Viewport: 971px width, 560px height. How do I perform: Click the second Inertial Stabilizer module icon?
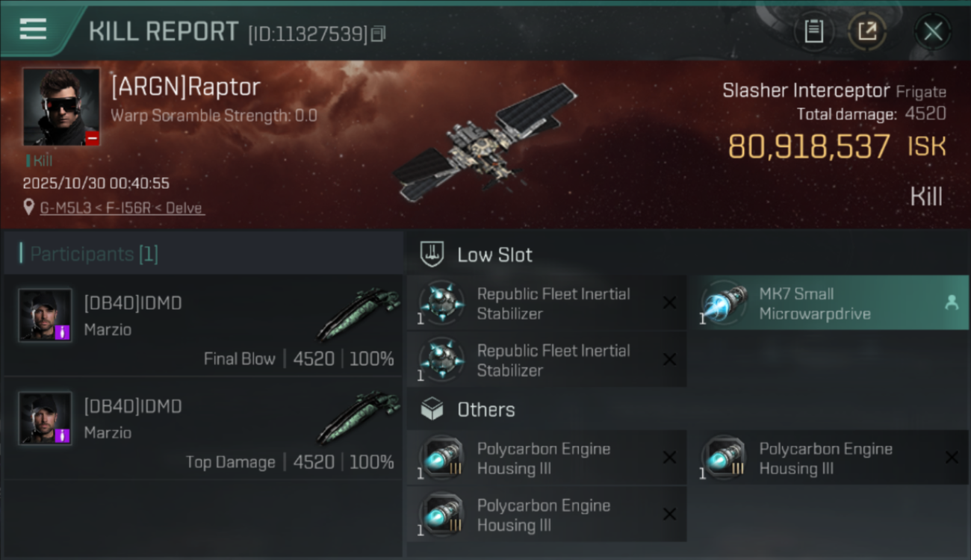coord(441,359)
